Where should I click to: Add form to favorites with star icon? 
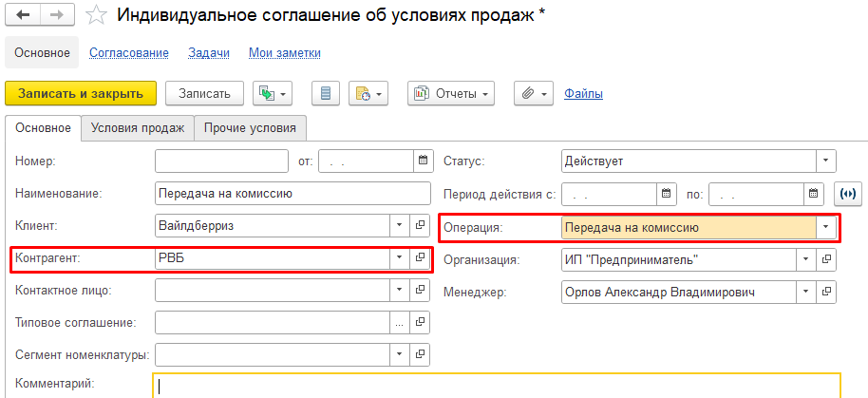96,15
